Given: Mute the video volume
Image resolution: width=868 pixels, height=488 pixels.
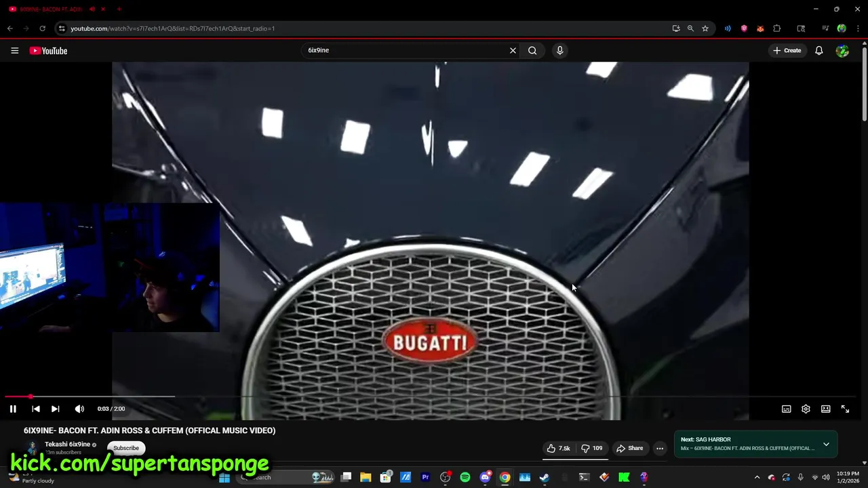Looking at the screenshot, I should [x=79, y=409].
